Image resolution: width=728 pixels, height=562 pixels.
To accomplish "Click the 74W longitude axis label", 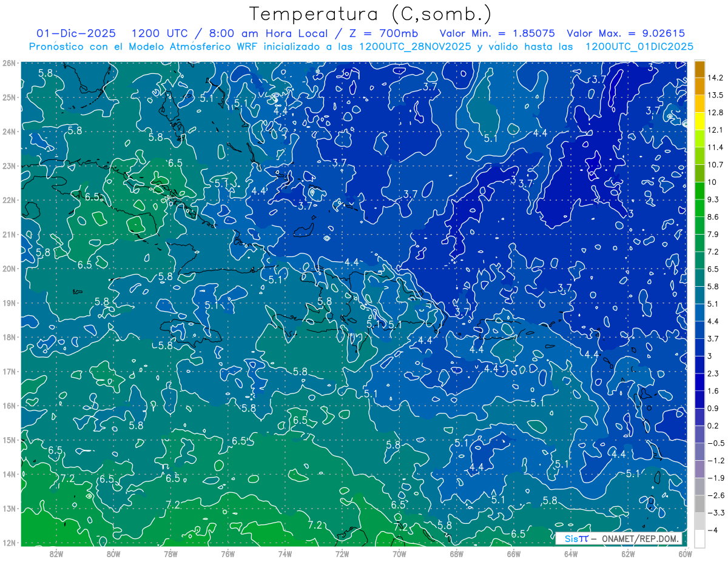I will [285, 554].
